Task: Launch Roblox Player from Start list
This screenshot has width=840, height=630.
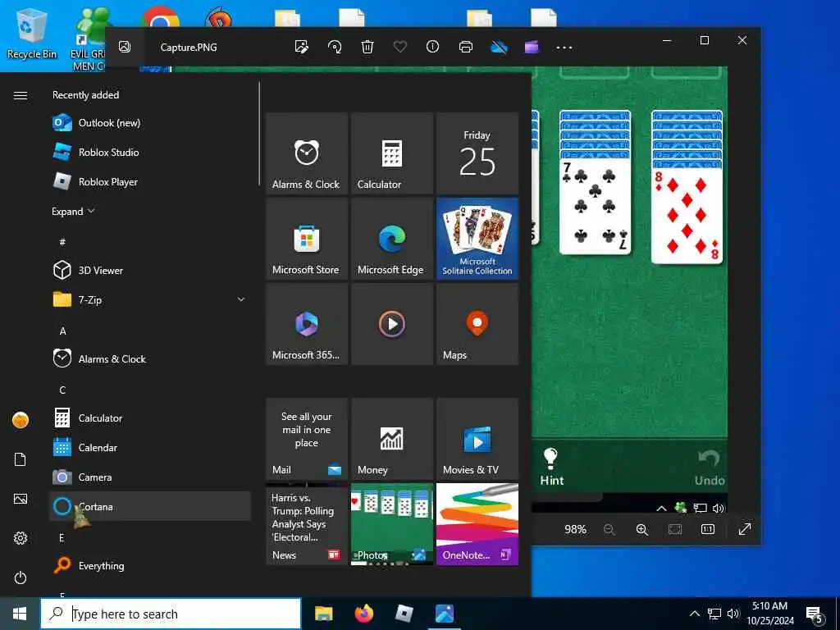Action: coord(150,181)
